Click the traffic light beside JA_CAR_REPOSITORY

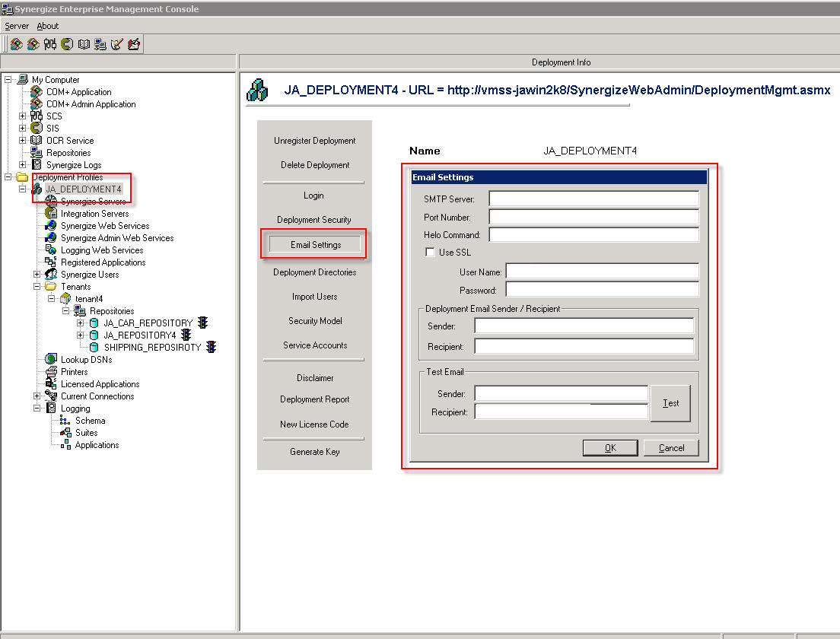(x=202, y=323)
